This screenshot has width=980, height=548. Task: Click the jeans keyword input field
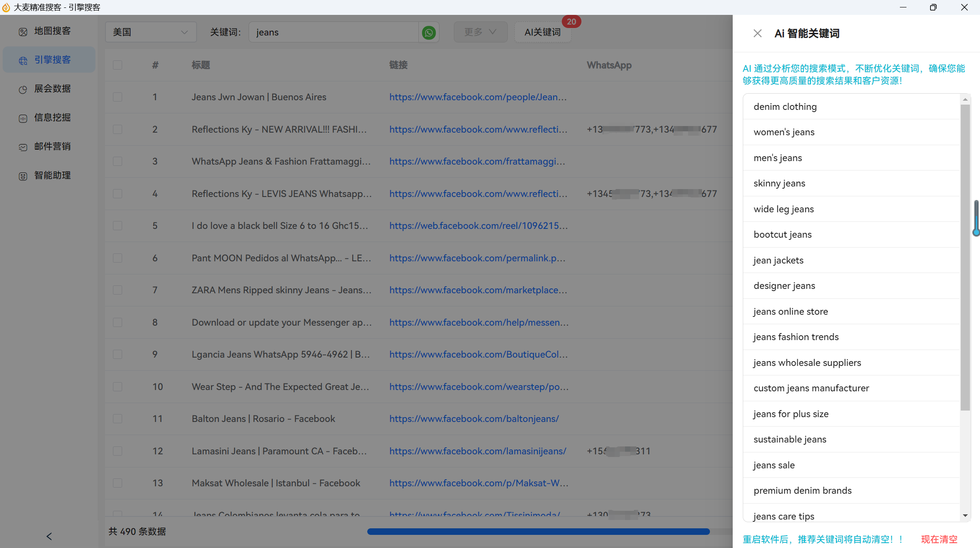point(334,32)
